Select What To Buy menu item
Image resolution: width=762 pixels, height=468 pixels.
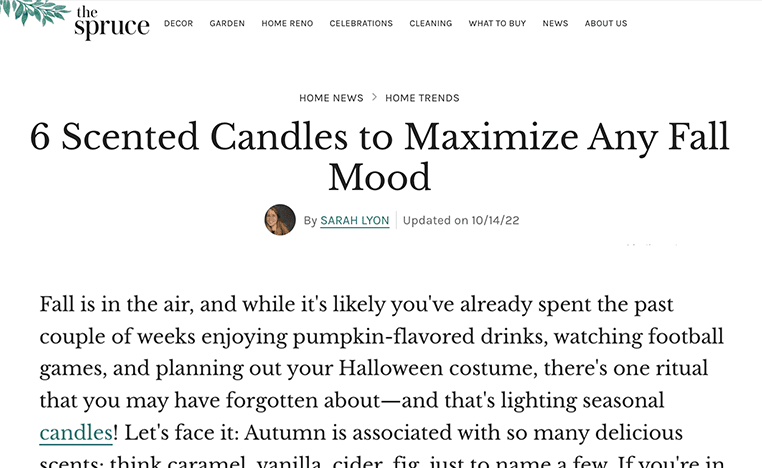(x=497, y=23)
